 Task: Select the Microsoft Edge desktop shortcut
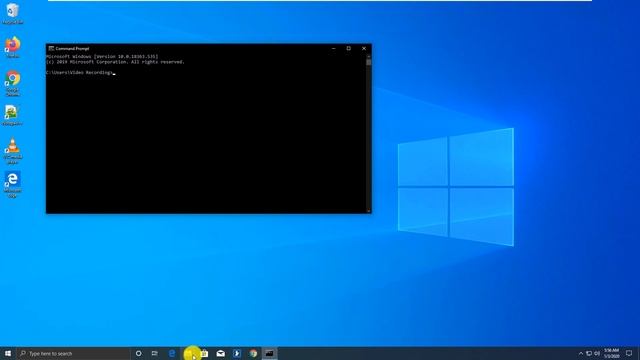click(13, 184)
